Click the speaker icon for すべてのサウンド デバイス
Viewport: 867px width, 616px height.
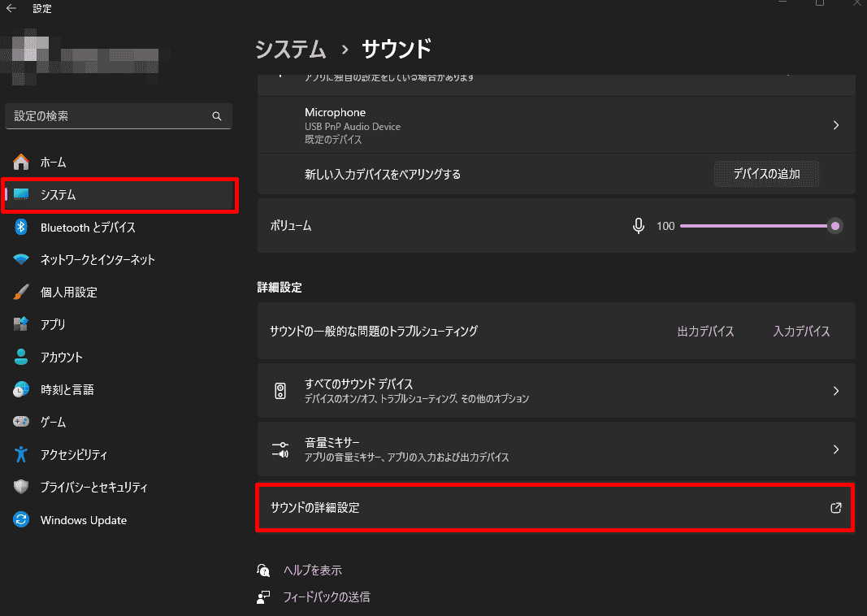point(280,391)
